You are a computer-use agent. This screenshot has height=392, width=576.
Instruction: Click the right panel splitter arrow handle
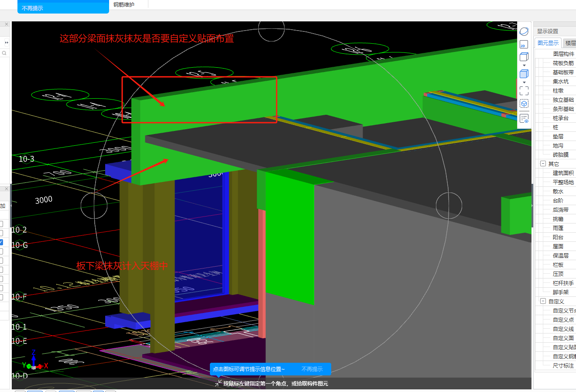[x=532, y=205]
